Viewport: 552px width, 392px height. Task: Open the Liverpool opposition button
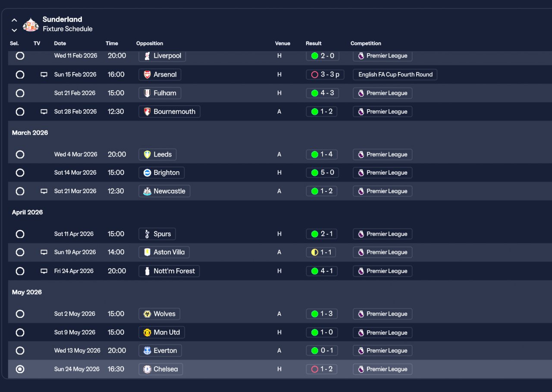162,56
